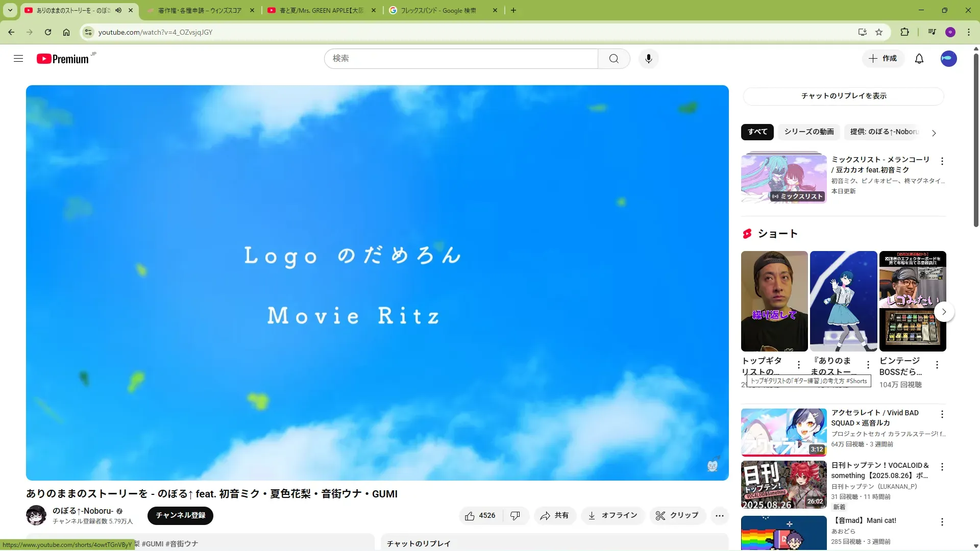The width and height of the screenshot is (980, 551).
Task: Show chat replay with チャットのリプレイを表示
Action: coord(843,96)
